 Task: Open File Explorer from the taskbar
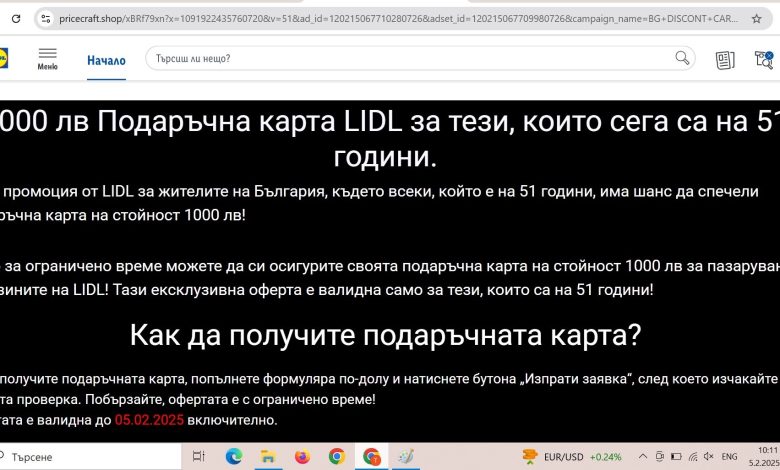[x=268, y=456]
